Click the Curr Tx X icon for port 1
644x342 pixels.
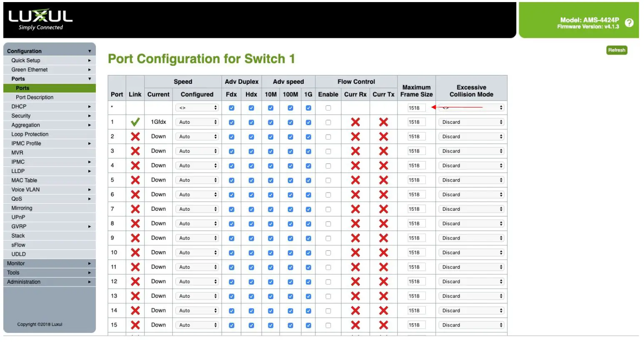pyautogui.click(x=384, y=122)
